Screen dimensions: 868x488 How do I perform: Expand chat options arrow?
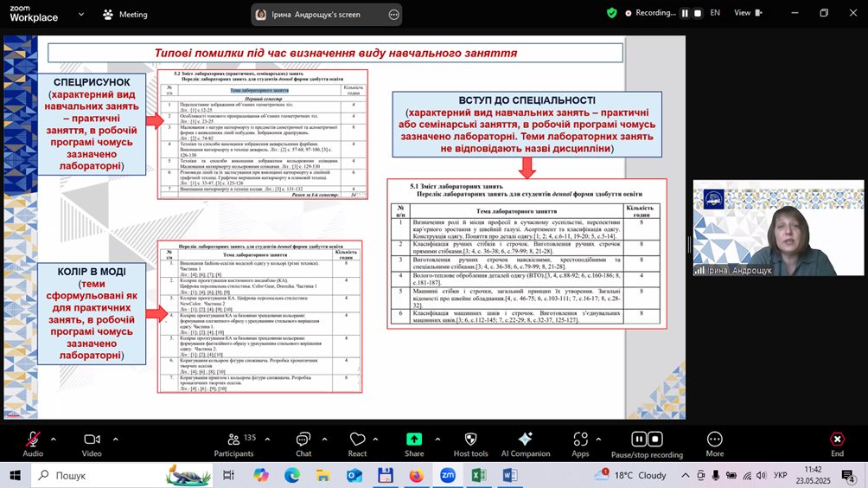324,440
